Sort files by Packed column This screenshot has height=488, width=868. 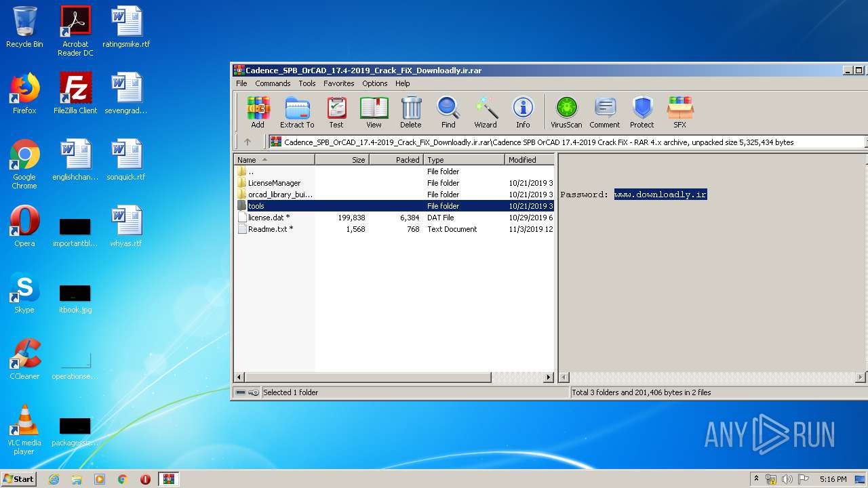click(x=396, y=160)
